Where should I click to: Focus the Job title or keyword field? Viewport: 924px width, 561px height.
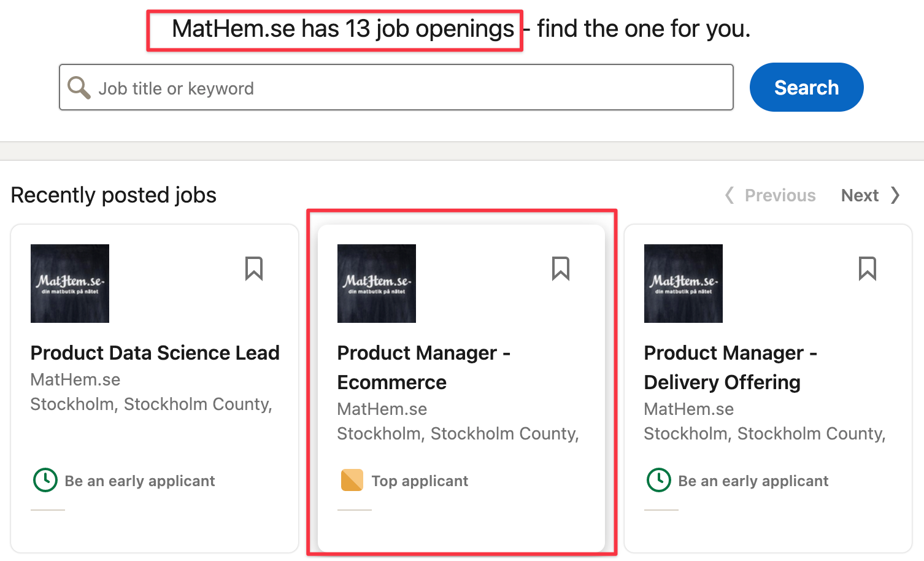tap(396, 87)
